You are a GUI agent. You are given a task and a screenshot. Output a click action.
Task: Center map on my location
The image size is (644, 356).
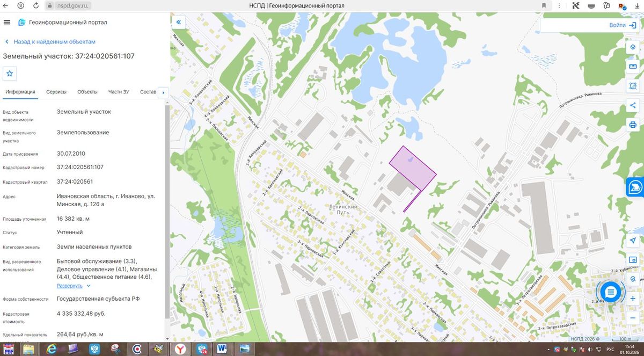coord(633,240)
